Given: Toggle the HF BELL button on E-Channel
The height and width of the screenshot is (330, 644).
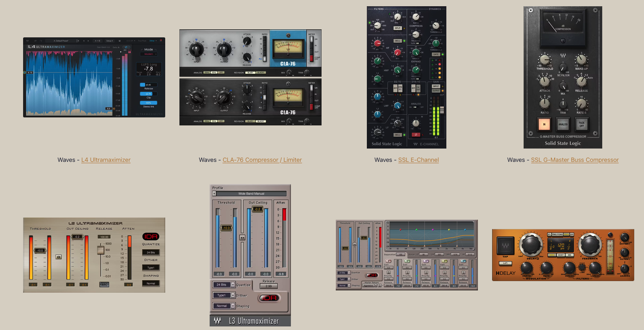Looking at the screenshot, I should [398, 40].
